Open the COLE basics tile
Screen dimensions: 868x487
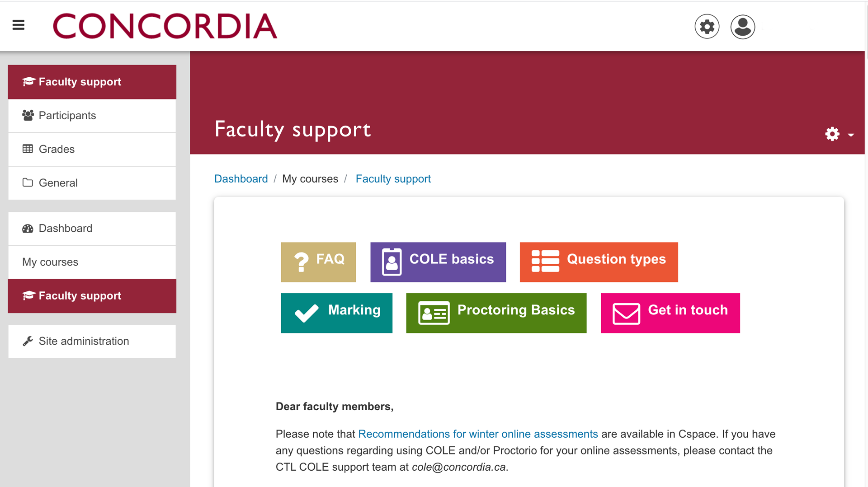438,262
